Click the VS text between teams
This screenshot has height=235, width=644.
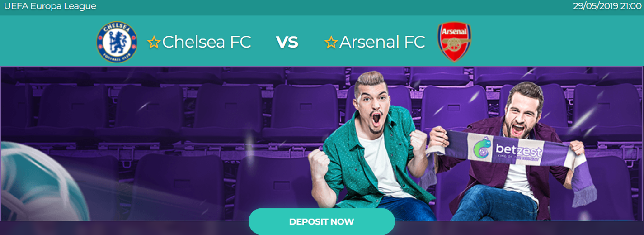pyautogui.click(x=287, y=43)
